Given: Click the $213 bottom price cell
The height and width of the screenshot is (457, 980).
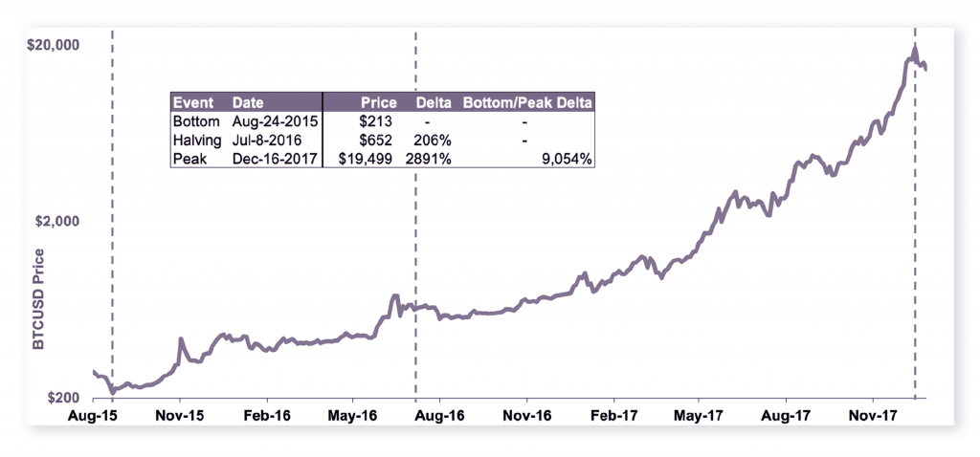Looking at the screenshot, I should [x=378, y=121].
